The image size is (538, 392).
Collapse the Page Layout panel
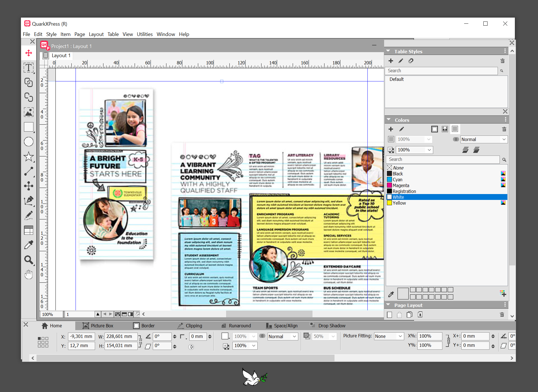pyautogui.click(x=388, y=305)
